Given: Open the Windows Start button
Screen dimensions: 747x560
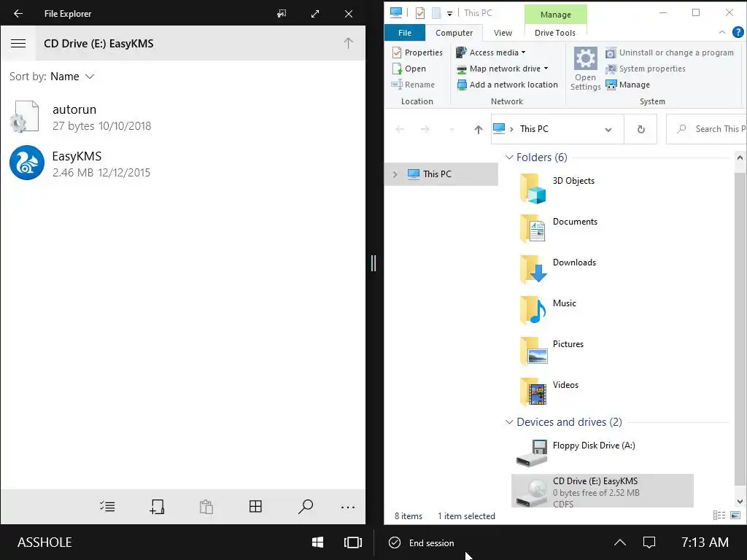Looking at the screenshot, I should [x=318, y=542].
